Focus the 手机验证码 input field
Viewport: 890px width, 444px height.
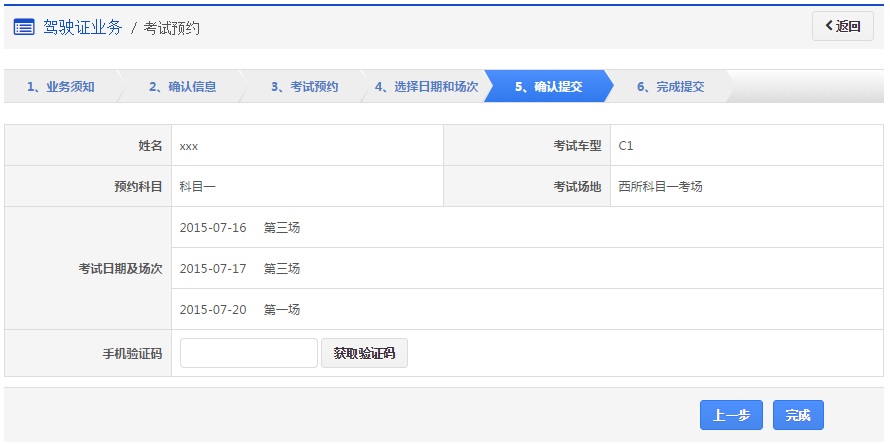coord(248,353)
